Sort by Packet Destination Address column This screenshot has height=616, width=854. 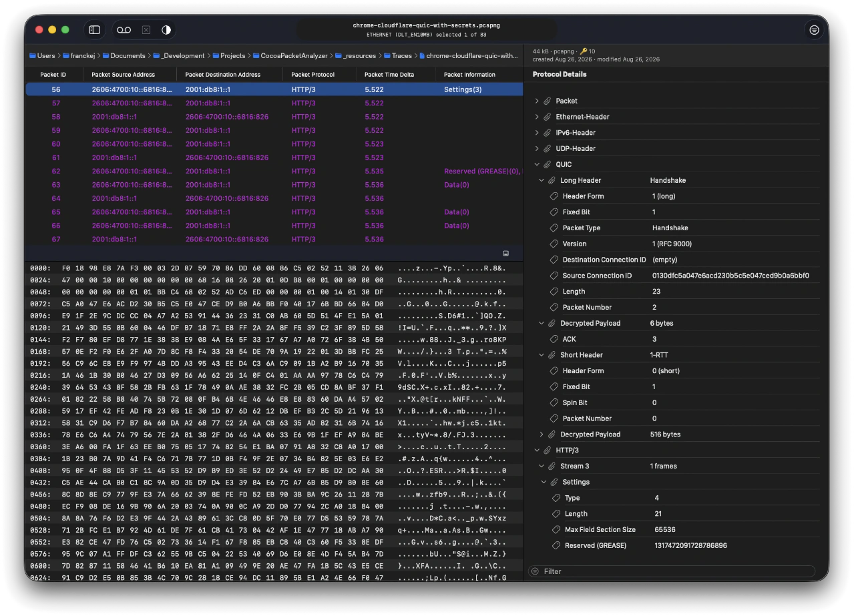pos(230,75)
